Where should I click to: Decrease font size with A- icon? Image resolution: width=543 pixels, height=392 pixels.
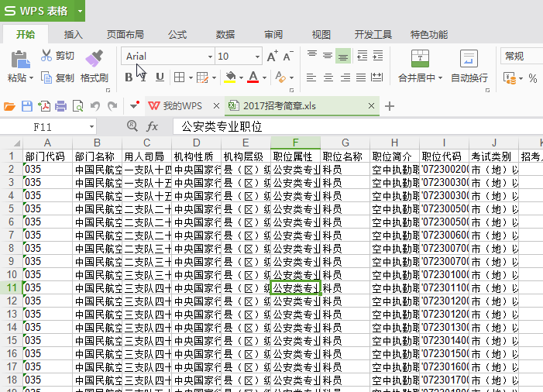(288, 56)
